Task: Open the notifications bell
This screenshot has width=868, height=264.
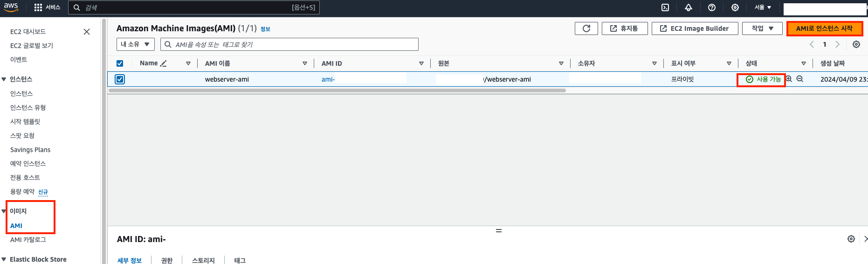Action: tap(689, 7)
